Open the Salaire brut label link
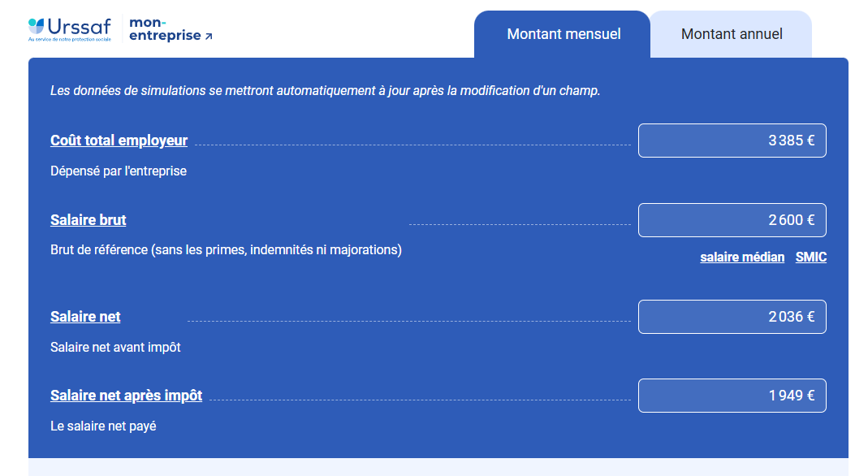This screenshot has width=868, height=476. (x=88, y=220)
